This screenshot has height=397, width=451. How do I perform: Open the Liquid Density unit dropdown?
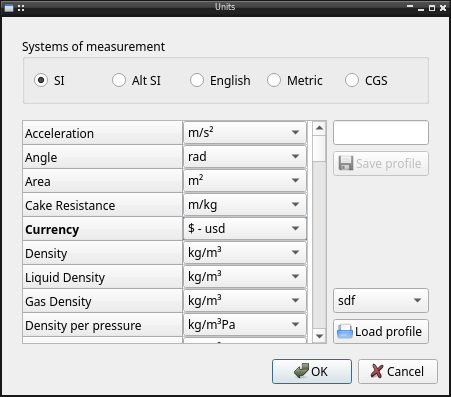click(245, 277)
